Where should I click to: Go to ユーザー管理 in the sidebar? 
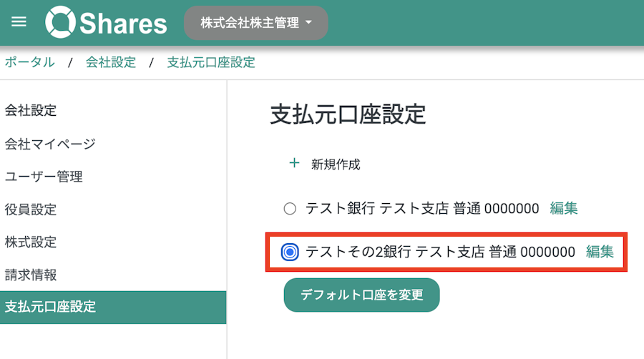click(44, 177)
